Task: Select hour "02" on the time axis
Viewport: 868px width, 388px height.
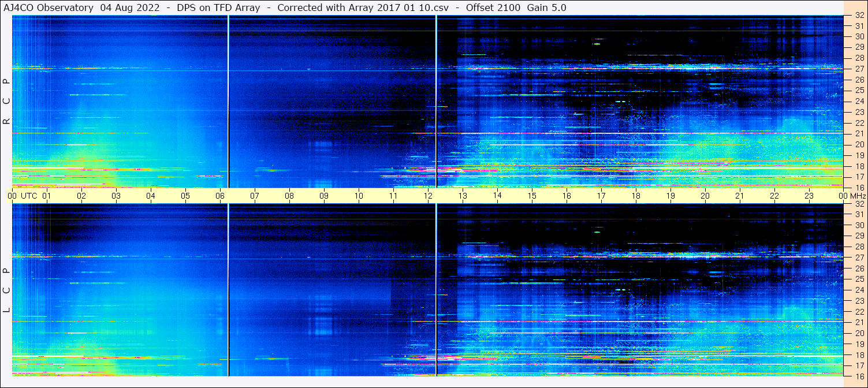Action: point(81,196)
